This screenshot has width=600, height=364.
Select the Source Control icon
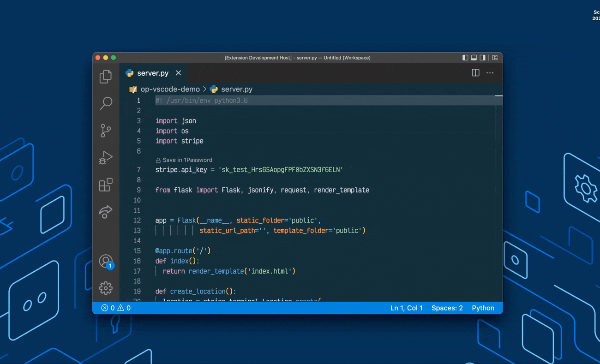click(x=106, y=131)
